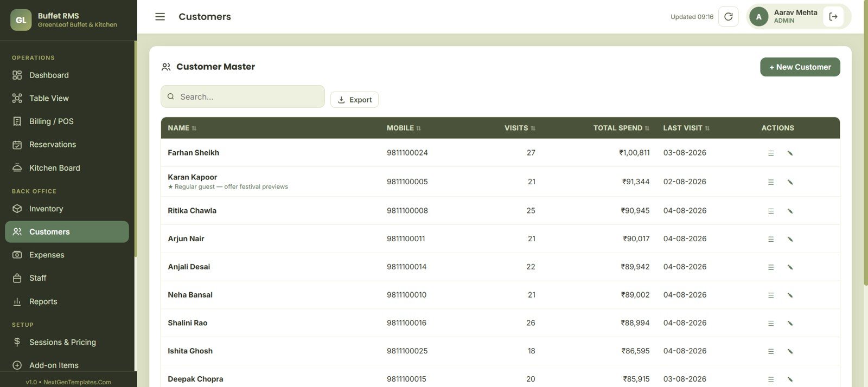Click the NextGenTemplates.Com footer text
The height and width of the screenshot is (387, 868).
(x=77, y=382)
